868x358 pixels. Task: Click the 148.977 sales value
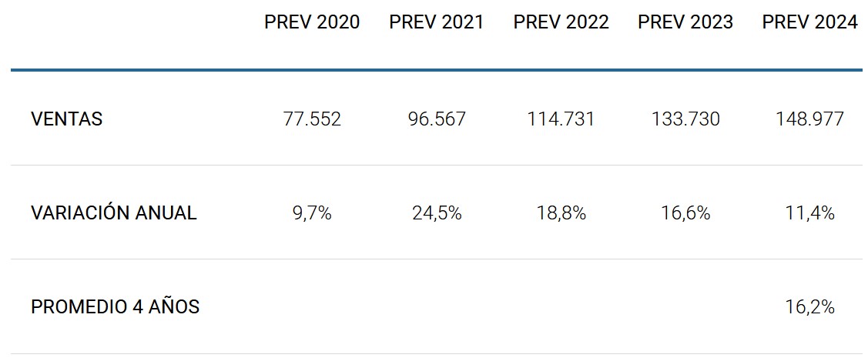pyautogui.click(x=809, y=119)
